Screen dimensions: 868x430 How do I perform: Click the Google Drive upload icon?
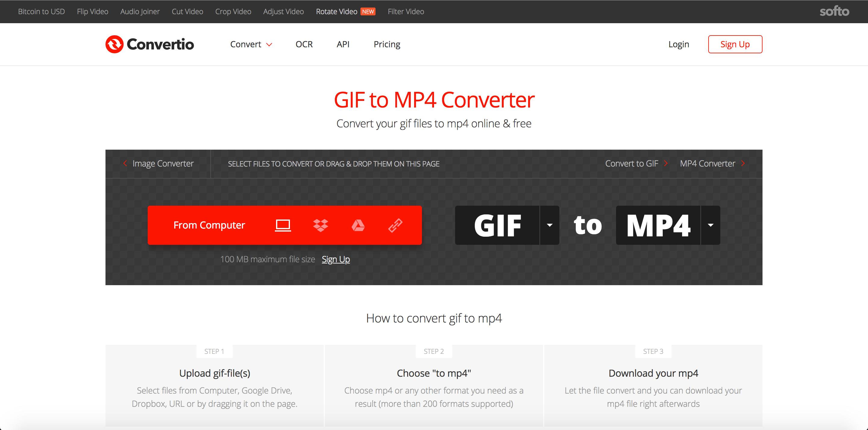(357, 225)
